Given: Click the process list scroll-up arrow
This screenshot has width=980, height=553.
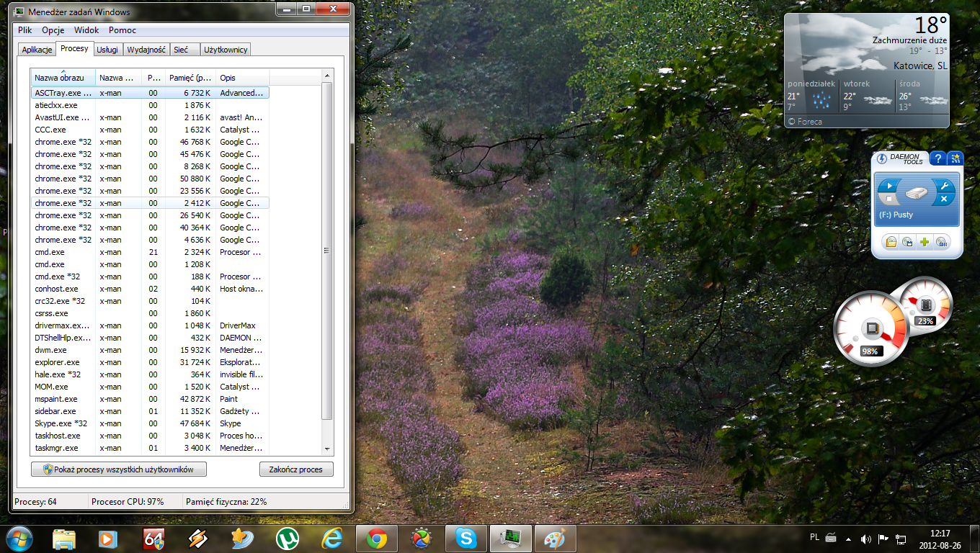Looking at the screenshot, I should click(327, 76).
